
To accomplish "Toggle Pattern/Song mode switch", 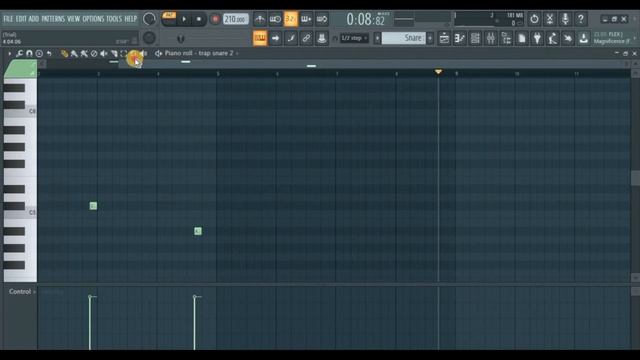I will click(169, 16).
